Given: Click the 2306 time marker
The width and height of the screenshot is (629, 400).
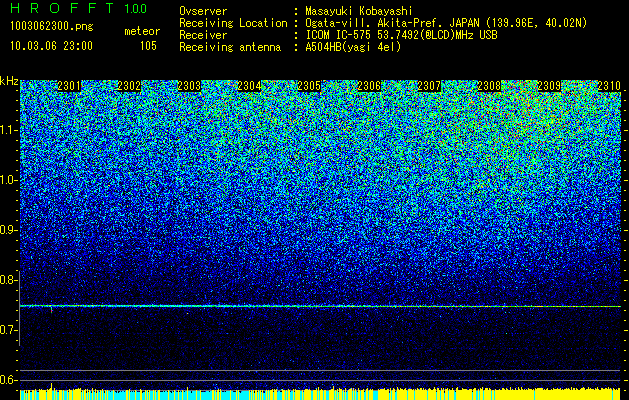Looking at the screenshot, I should pos(369,86).
